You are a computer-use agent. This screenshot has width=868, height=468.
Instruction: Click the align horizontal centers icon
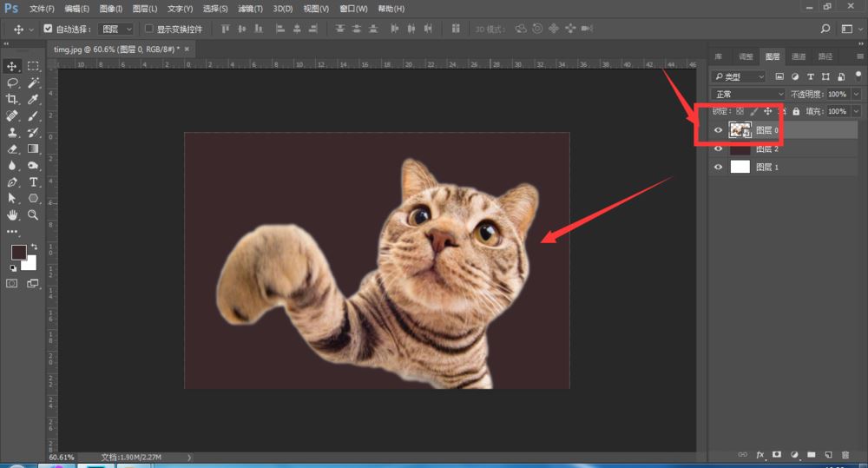tap(297, 29)
